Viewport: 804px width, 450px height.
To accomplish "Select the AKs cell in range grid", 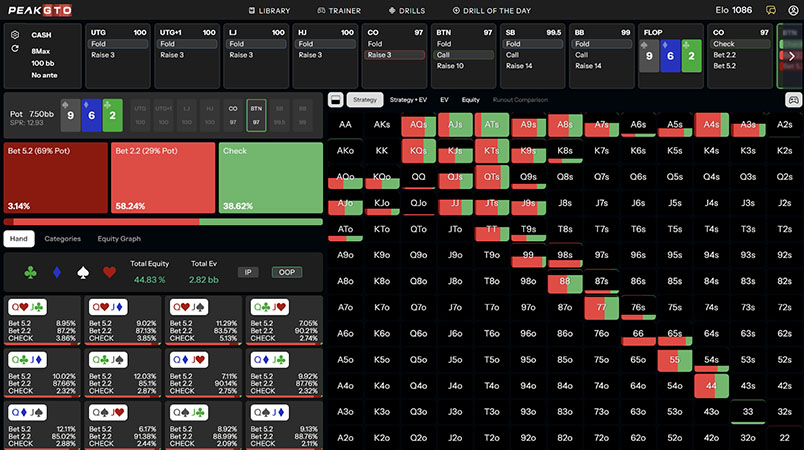I will (x=382, y=125).
